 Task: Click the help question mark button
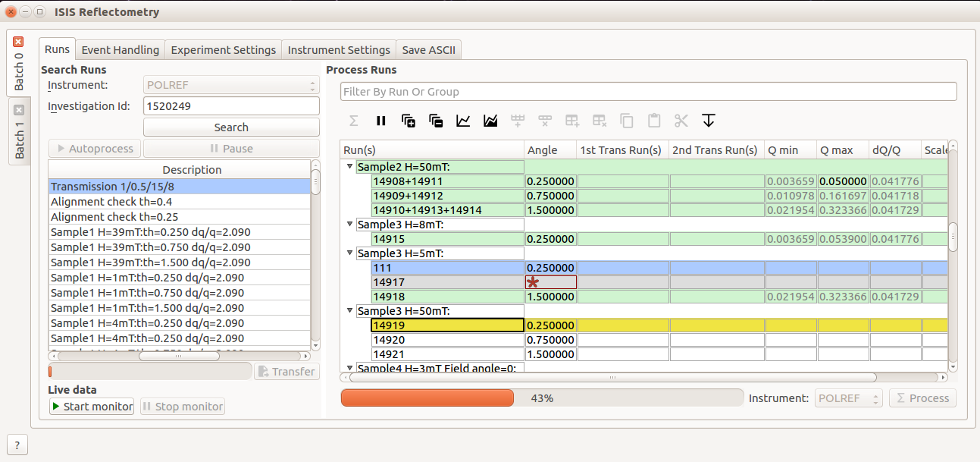pos(17,445)
